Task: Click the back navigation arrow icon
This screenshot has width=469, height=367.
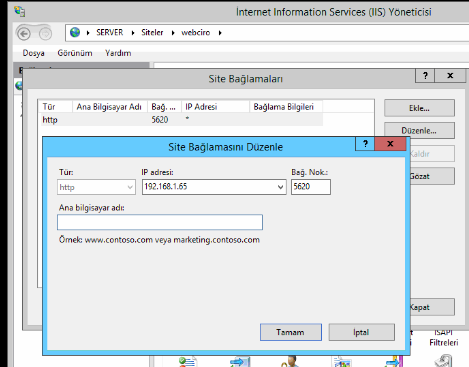Action: point(24,33)
